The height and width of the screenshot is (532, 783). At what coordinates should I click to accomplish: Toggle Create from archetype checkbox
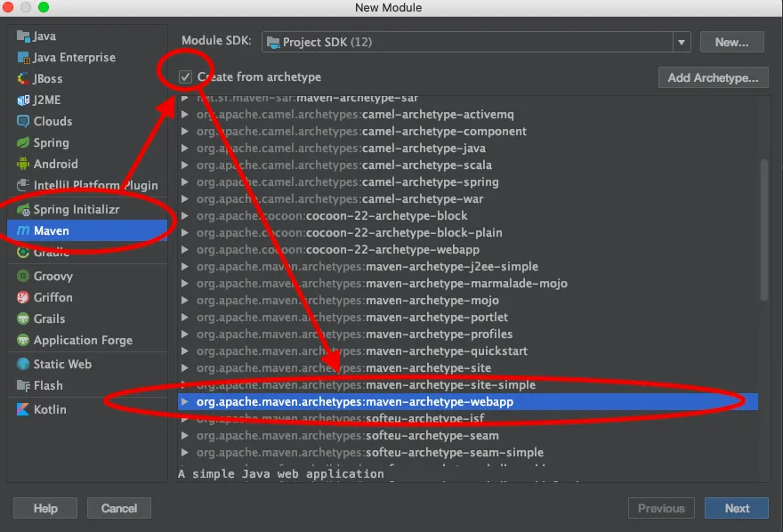[x=185, y=77]
